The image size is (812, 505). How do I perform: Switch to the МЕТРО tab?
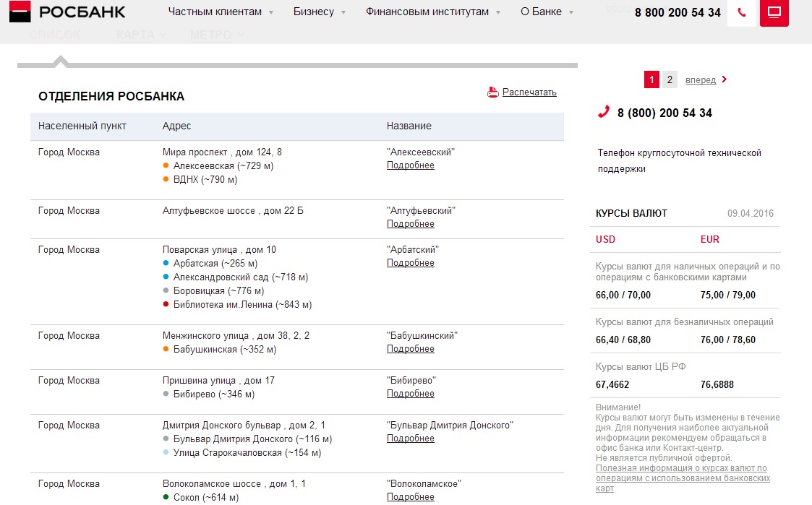click(x=211, y=35)
